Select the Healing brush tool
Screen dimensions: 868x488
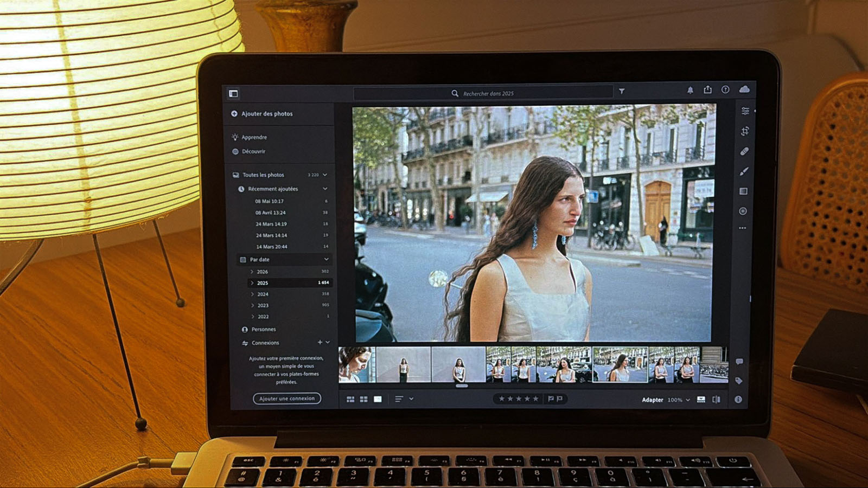click(744, 151)
